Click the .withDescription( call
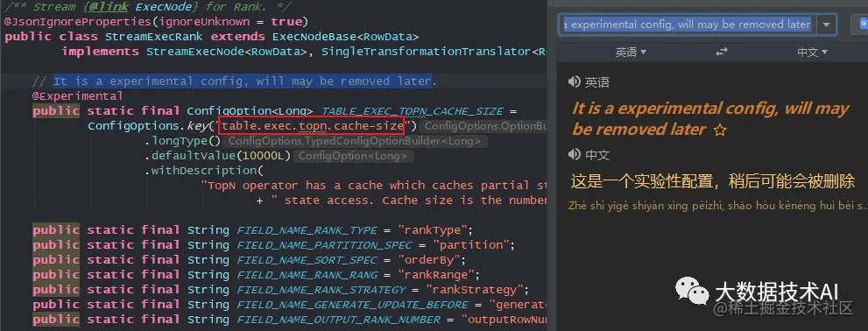The height and width of the screenshot is (331, 868). [204, 171]
